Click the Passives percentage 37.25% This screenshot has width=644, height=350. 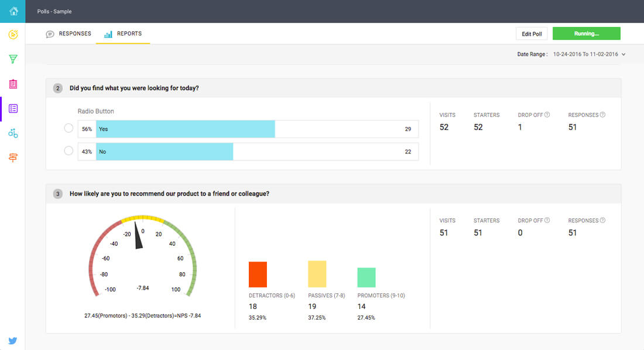coord(317,318)
